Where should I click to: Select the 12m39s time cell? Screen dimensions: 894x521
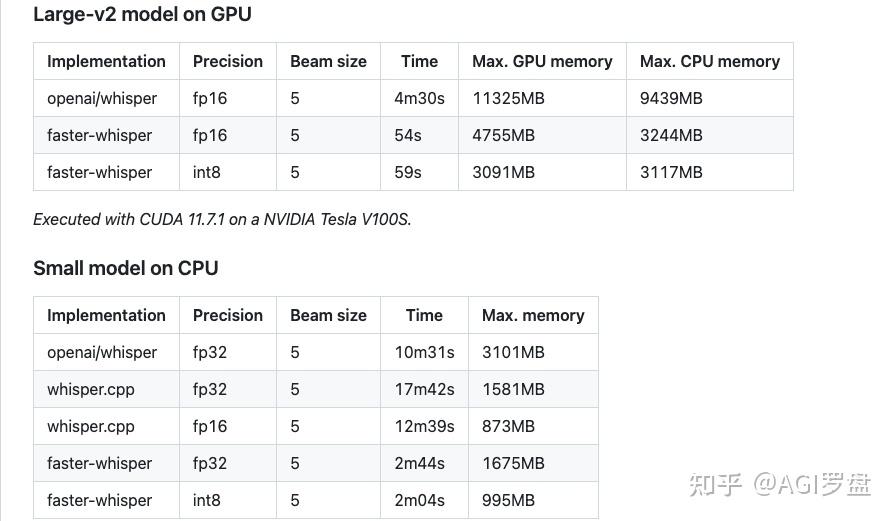coord(424,426)
